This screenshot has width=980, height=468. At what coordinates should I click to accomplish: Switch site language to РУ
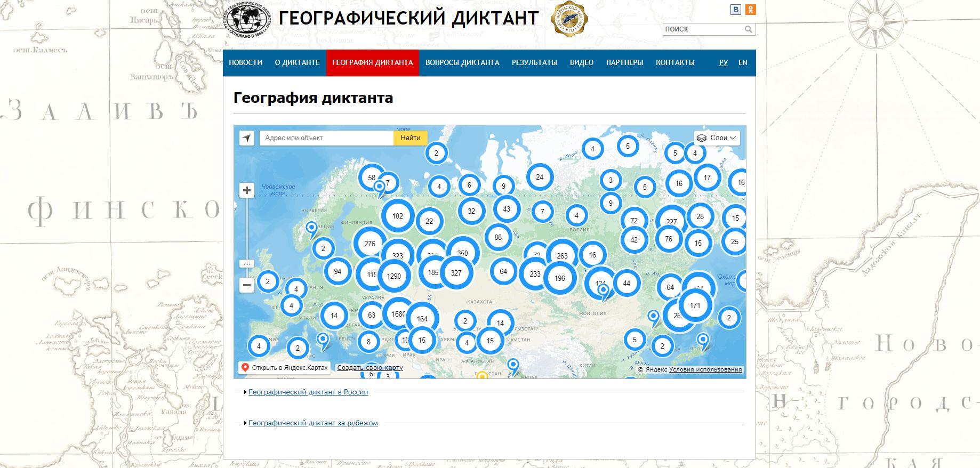coord(724,62)
